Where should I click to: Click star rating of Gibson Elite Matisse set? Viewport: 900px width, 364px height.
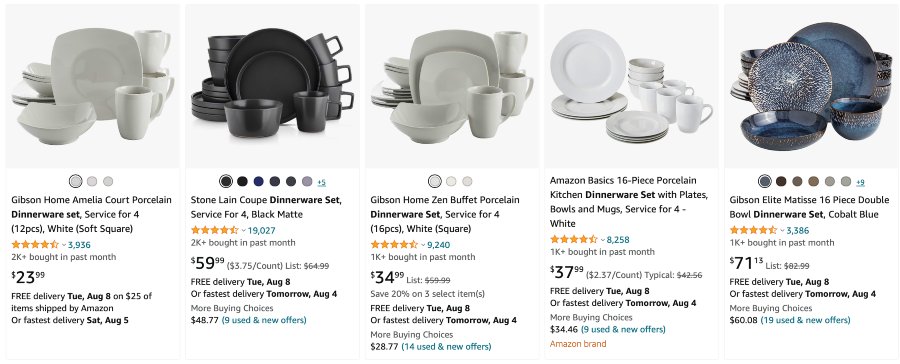(x=753, y=231)
